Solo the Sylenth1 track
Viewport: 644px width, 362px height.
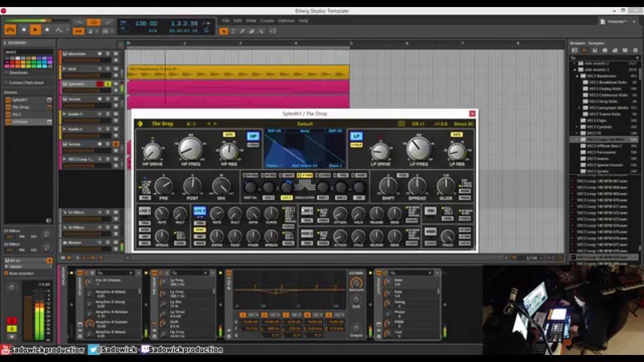[107, 84]
